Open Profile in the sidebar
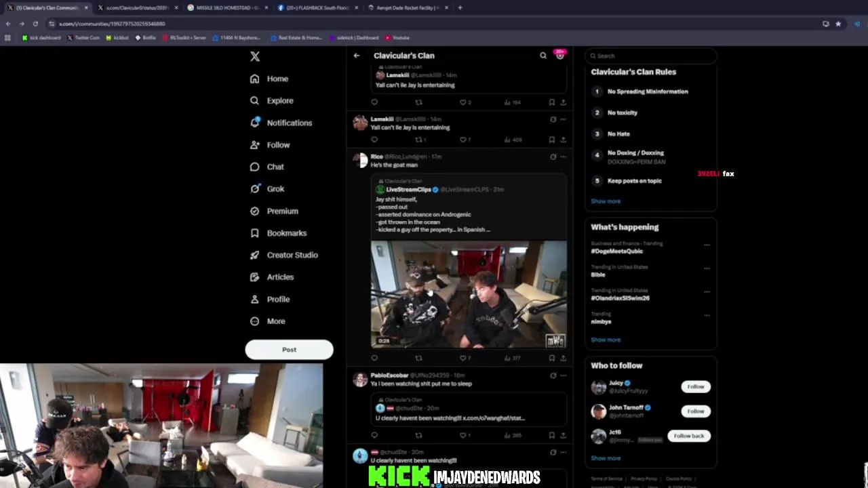 coord(269,299)
